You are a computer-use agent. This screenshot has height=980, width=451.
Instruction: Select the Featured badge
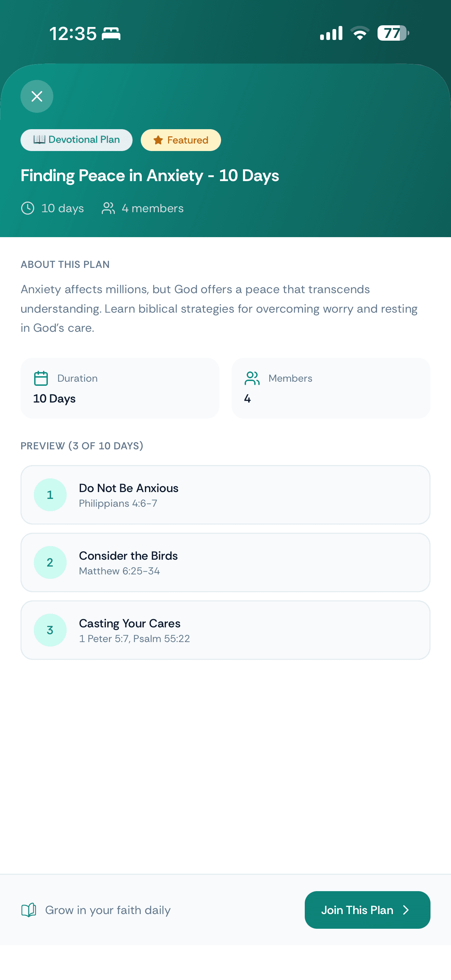tap(181, 140)
